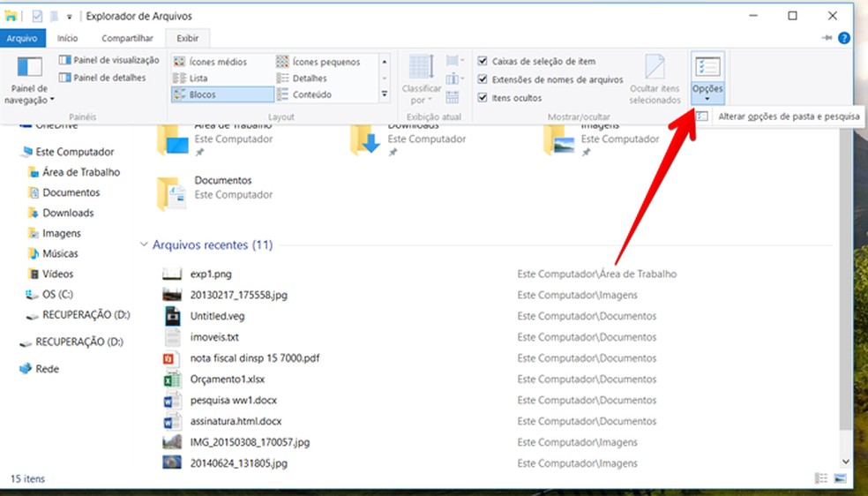Click the ribbon pin icon

click(827, 38)
